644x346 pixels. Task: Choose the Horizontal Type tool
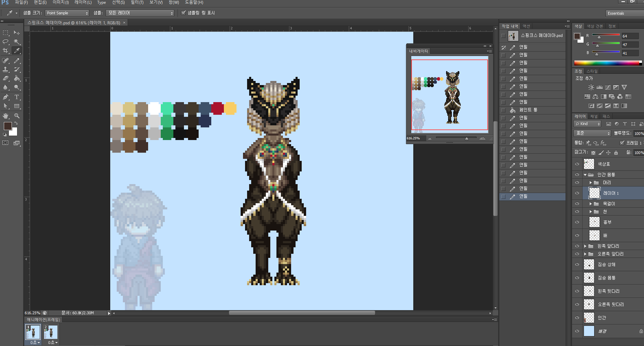17,97
